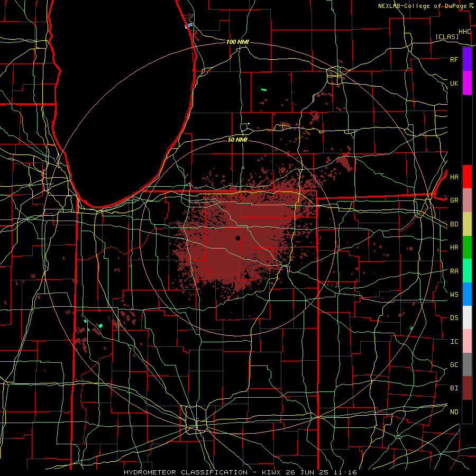Click the HYDROMETEOR CLASSIFICATION - KIWX title text
Viewport: 476px width, 476px height.
click(203, 472)
